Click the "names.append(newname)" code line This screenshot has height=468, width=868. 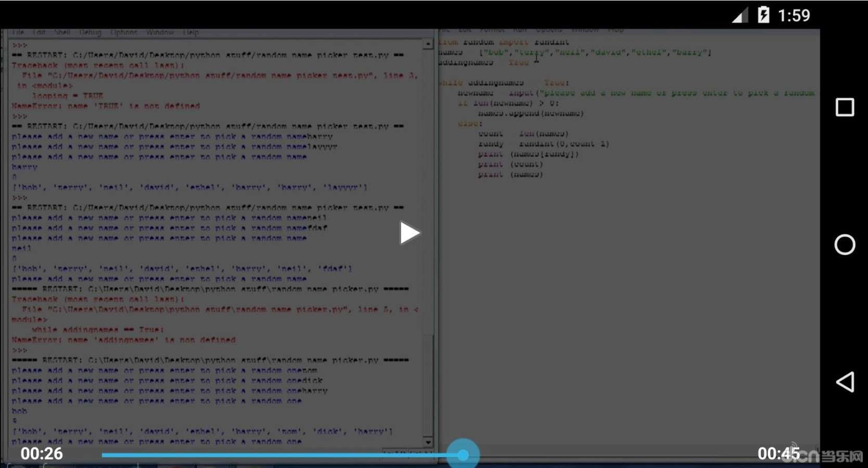[531, 113]
